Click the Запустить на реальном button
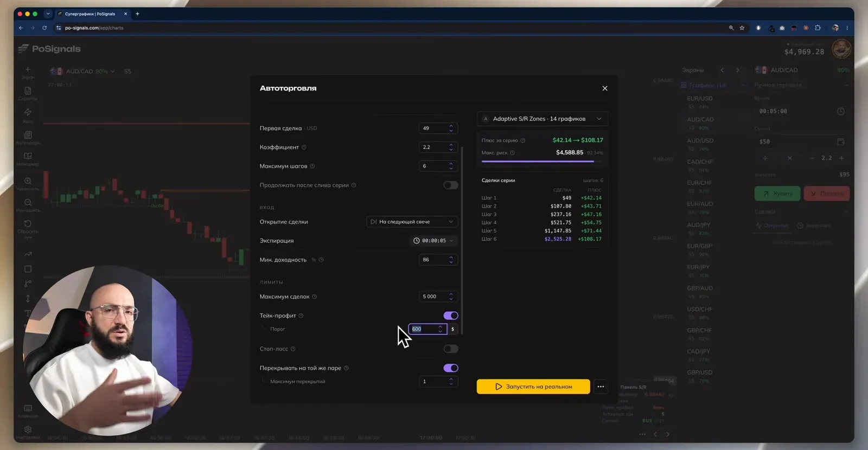The image size is (868, 450). [x=533, y=387]
